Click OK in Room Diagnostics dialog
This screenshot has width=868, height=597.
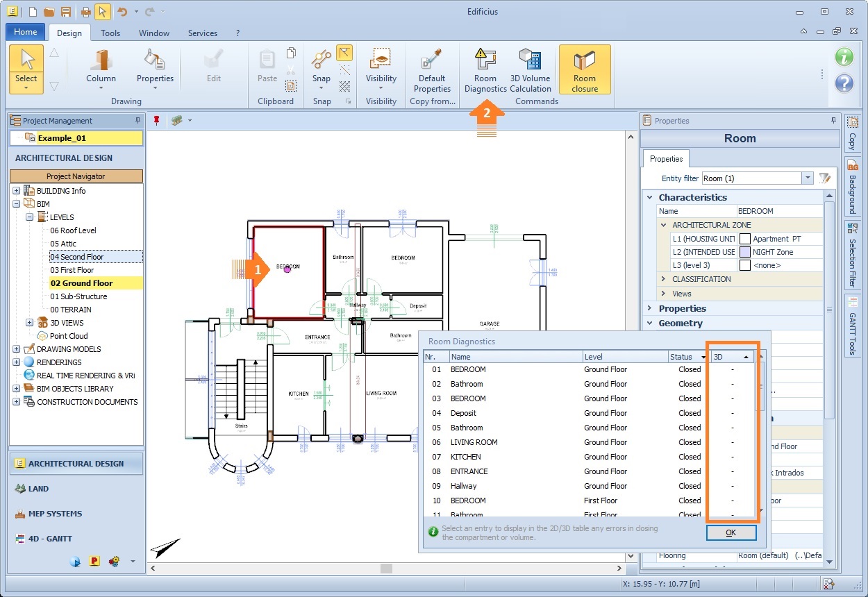pos(731,532)
